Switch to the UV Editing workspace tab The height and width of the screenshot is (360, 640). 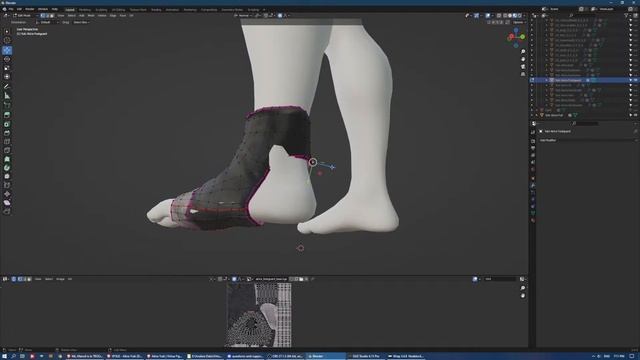[x=118, y=9]
